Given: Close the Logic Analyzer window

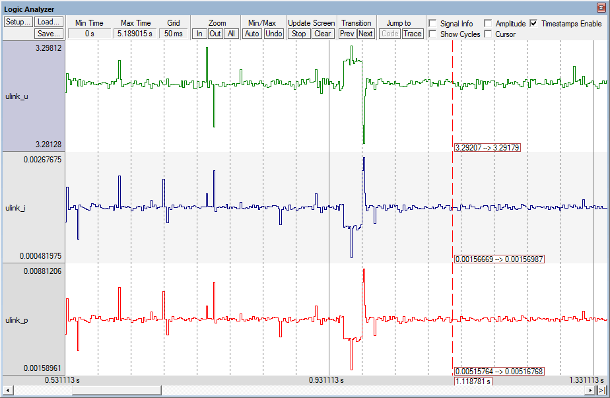Looking at the screenshot, I should pyautogui.click(x=601, y=8).
